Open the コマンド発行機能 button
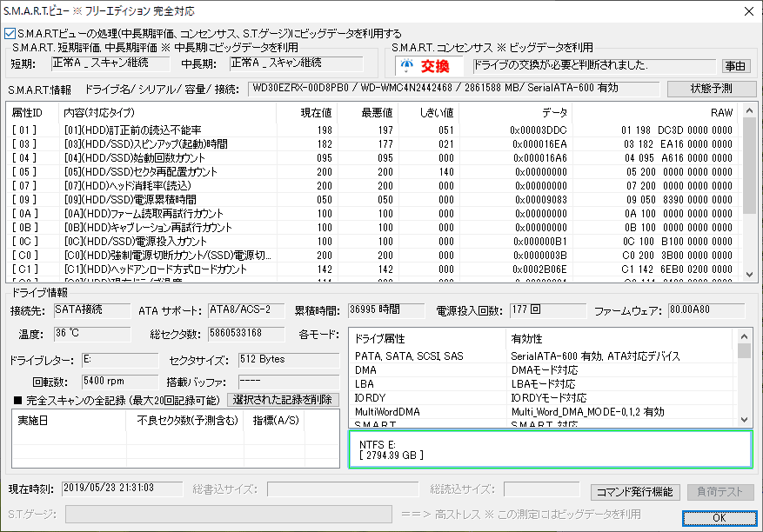This screenshot has width=763, height=532. point(634,492)
